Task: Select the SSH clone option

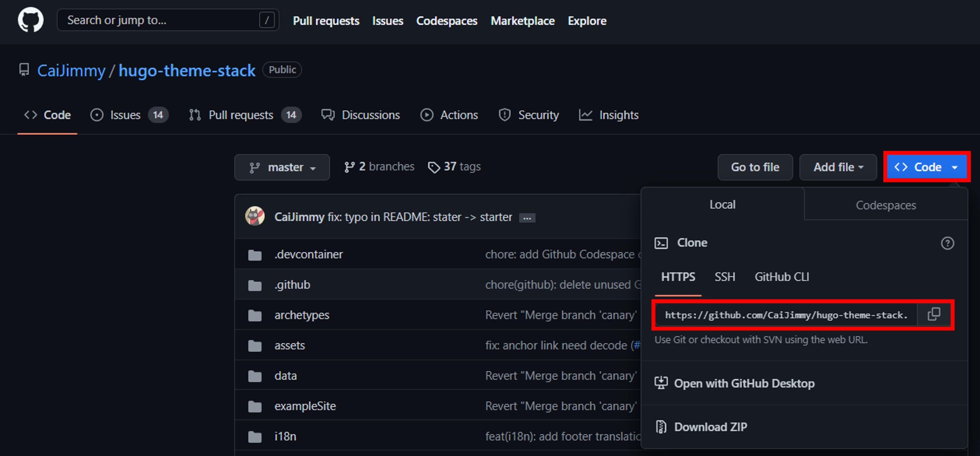Action: 725,277
